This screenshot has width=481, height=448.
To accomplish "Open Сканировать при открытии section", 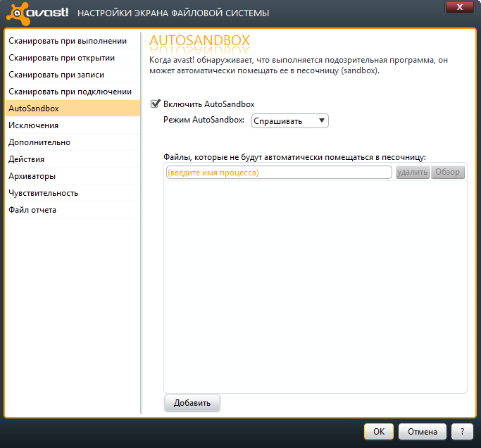I will pyautogui.click(x=73, y=58).
